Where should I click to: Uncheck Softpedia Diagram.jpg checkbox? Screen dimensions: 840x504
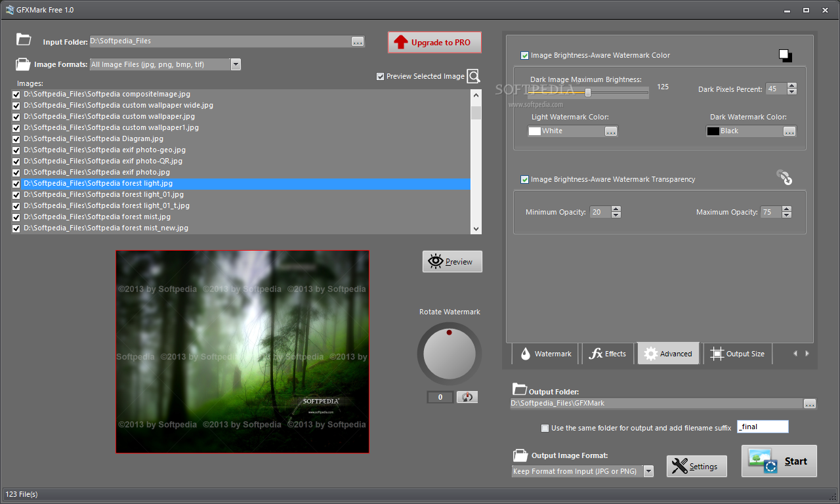[x=16, y=139]
